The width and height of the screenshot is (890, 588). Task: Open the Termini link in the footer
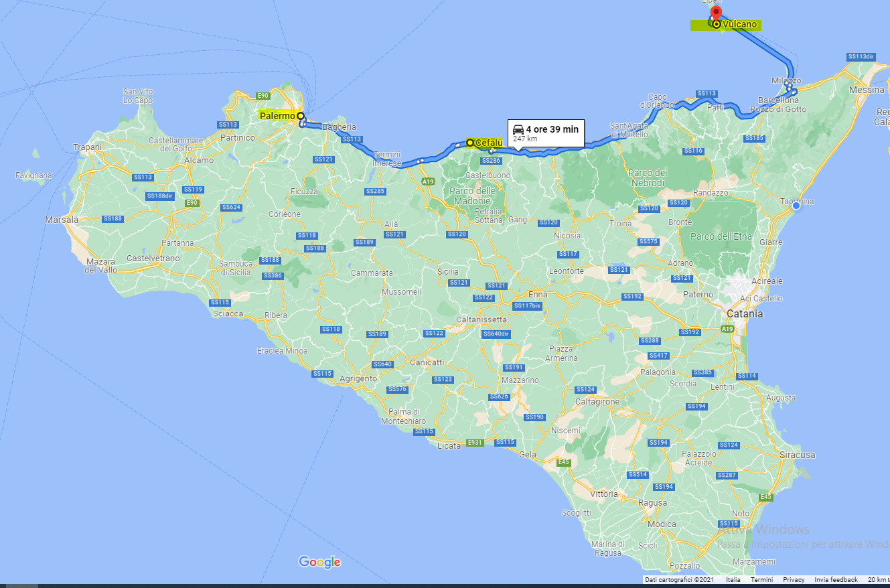click(761, 580)
